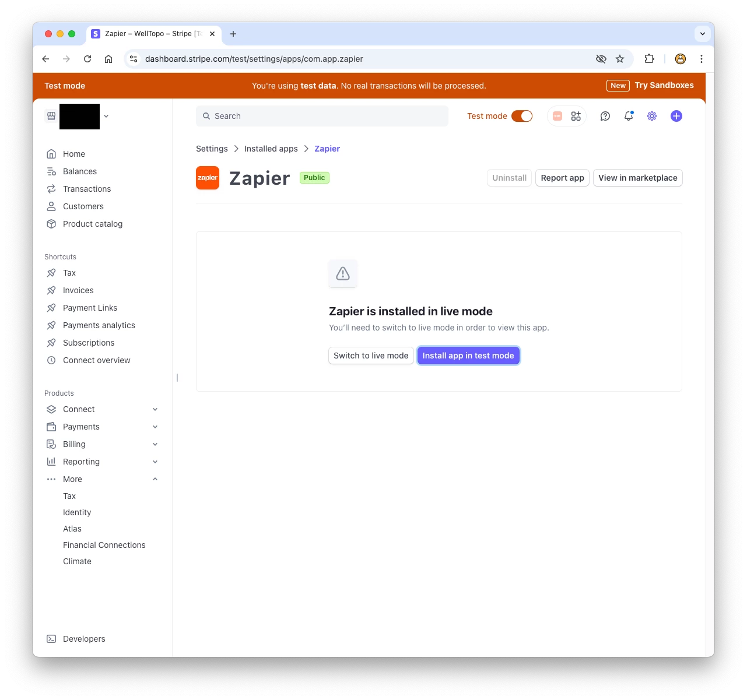The height and width of the screenshot is (700, 747).
Task: Bookmark this page with star icon
Action: (620, 59)
